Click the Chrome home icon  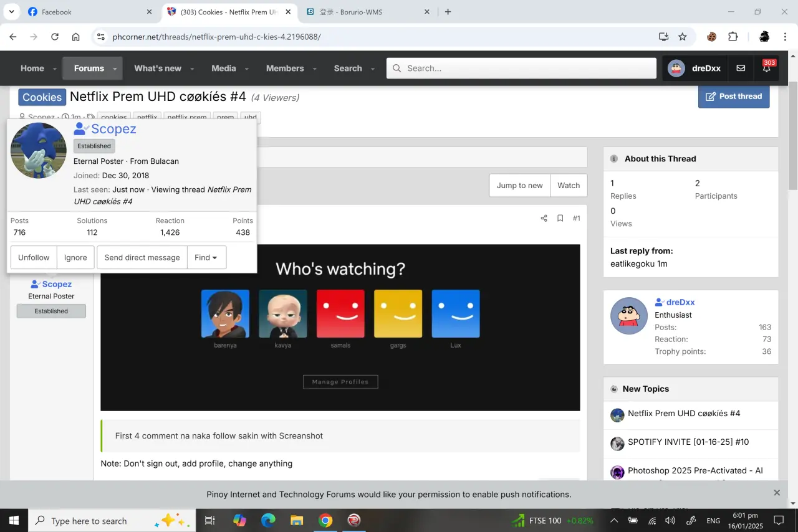(x=75, y=37)
